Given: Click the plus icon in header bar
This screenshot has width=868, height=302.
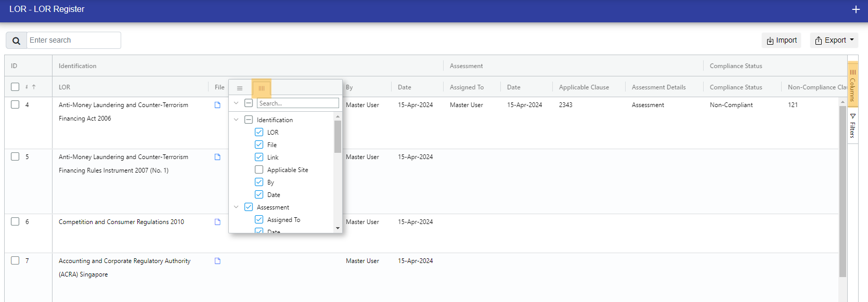Looking at the screenshot, I should tap(856, 9).
